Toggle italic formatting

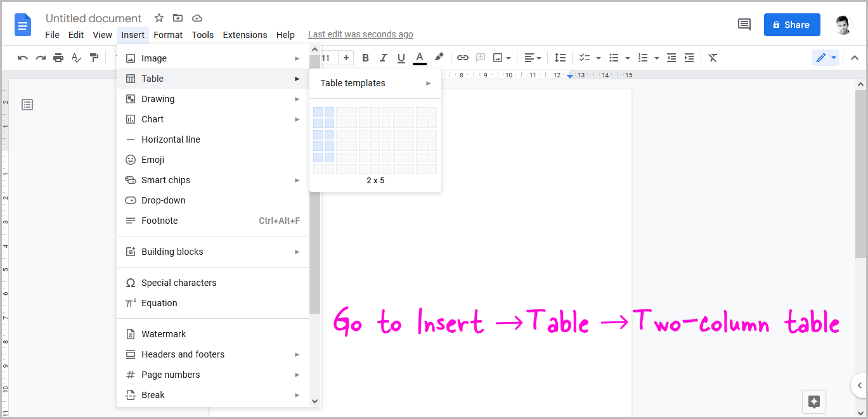tap(383, 58)
